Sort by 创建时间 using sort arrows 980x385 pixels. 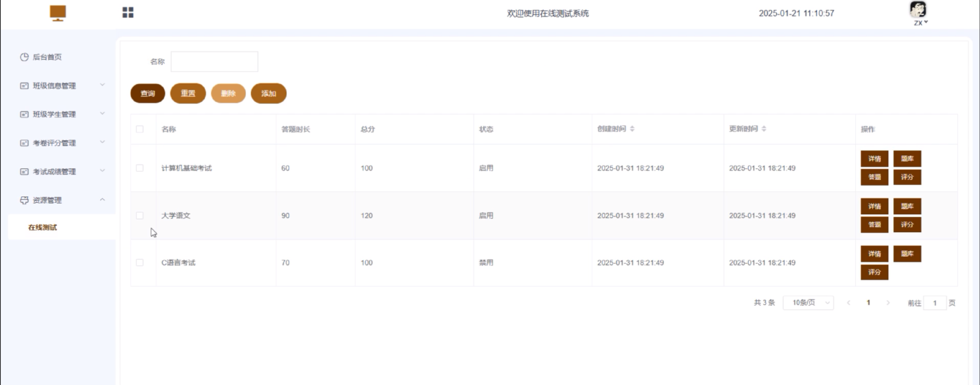point(632,129)
